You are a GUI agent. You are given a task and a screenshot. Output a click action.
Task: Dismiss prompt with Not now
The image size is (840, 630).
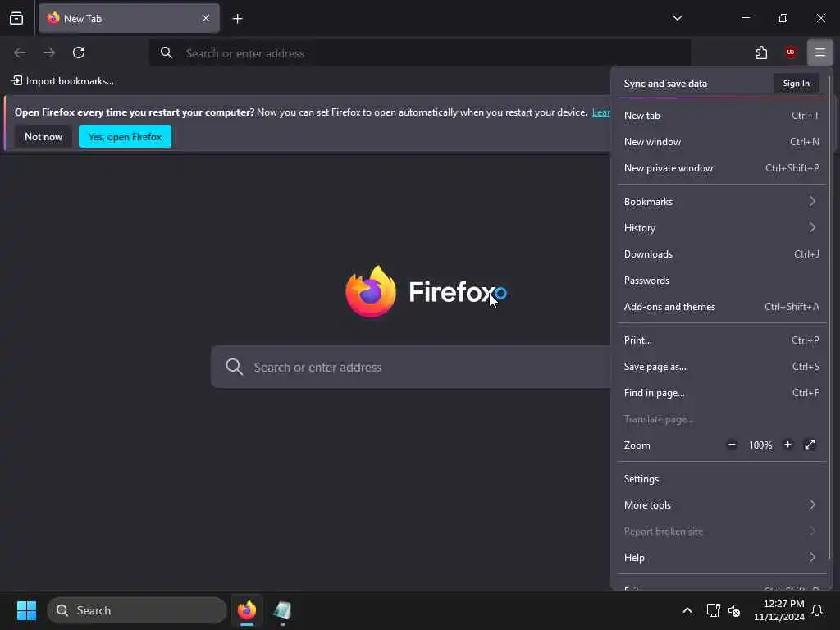coord(43,137)
